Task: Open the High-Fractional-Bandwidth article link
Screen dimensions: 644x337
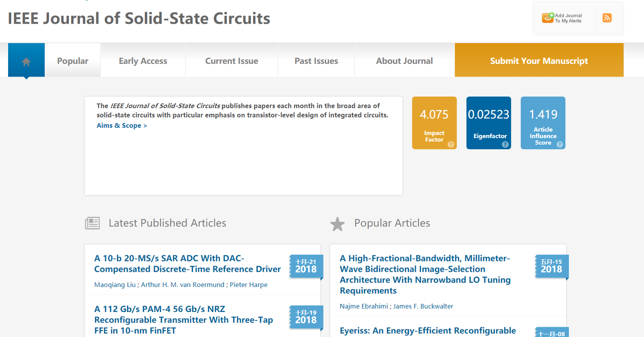Action: point(425,274)
